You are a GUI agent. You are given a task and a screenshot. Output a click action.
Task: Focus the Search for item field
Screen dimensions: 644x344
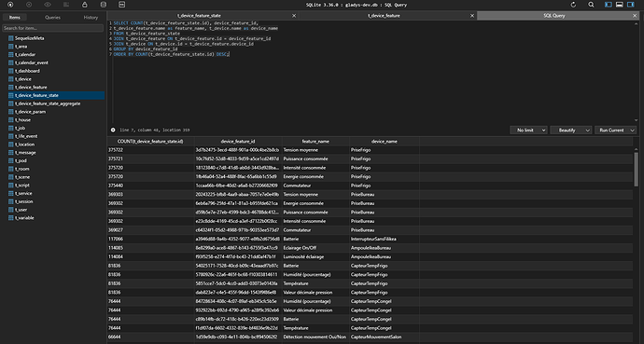click(53, 28)
